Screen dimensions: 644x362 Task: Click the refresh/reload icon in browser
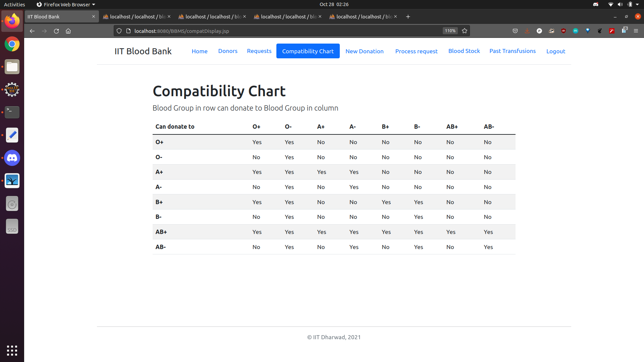(56, 31)
